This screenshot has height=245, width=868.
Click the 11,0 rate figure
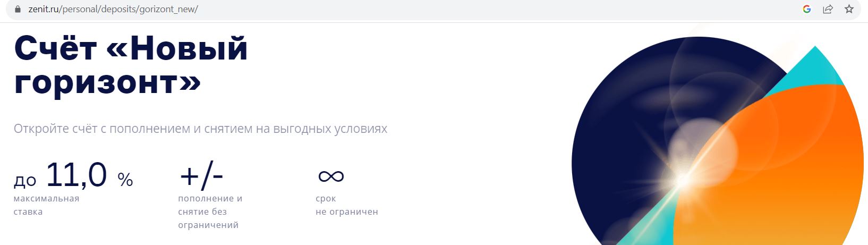76,175
